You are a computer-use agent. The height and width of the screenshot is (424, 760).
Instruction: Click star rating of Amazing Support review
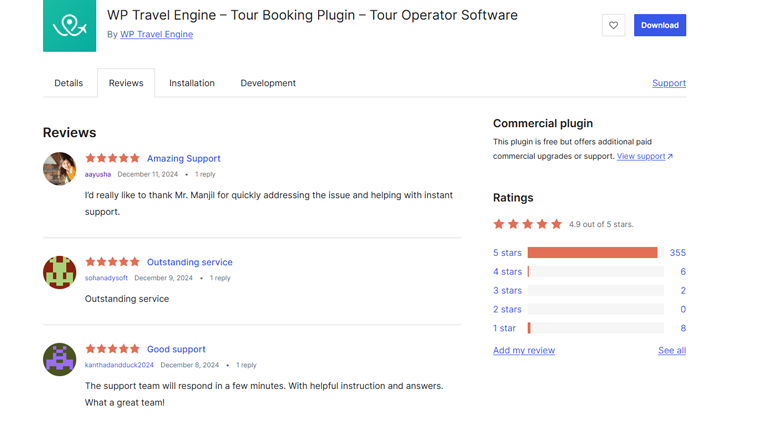pos(112,158)
